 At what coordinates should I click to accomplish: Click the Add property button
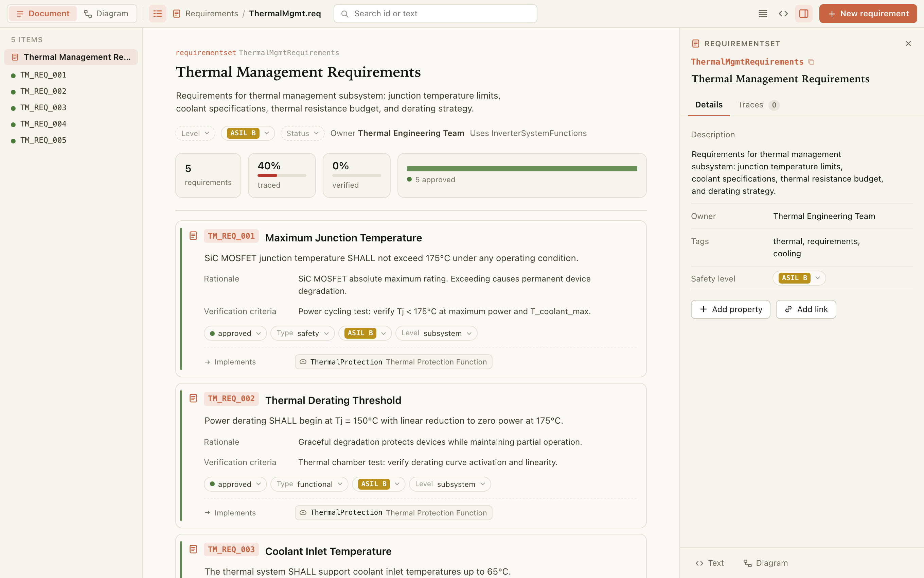(730, 309)
